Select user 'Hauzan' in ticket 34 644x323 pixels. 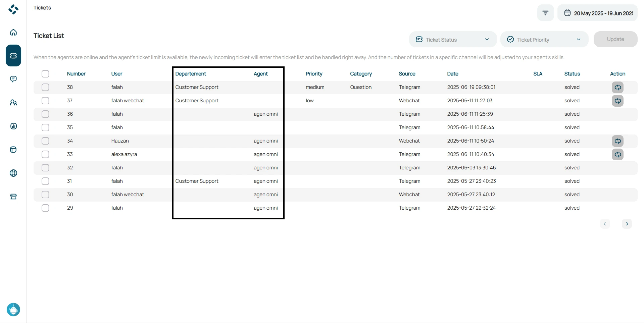coord(120,141)
